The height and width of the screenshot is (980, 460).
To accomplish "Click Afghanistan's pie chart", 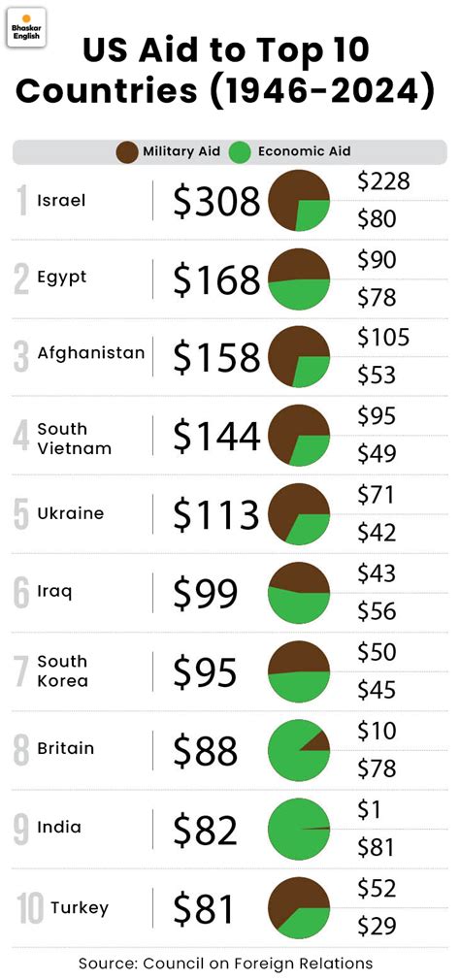I will 299,357.
